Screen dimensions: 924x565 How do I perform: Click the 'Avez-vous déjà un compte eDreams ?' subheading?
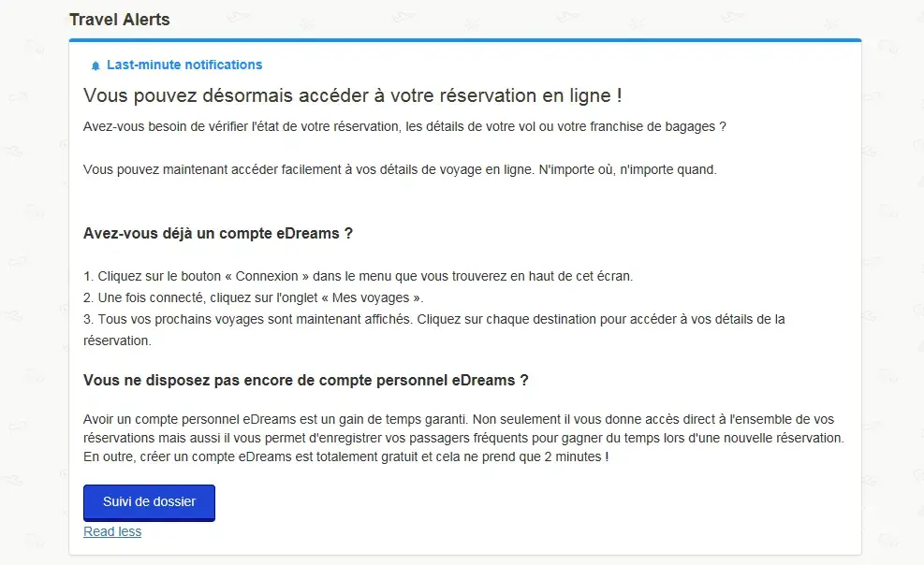218,233
